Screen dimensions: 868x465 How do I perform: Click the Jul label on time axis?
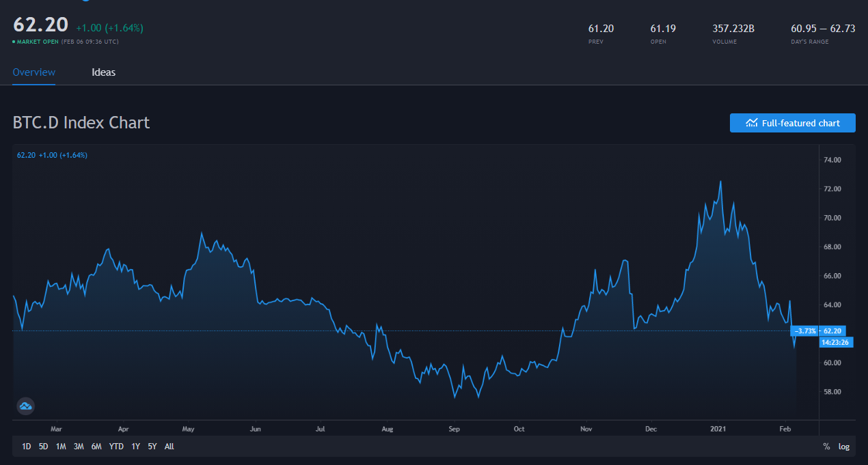(321, 429)
